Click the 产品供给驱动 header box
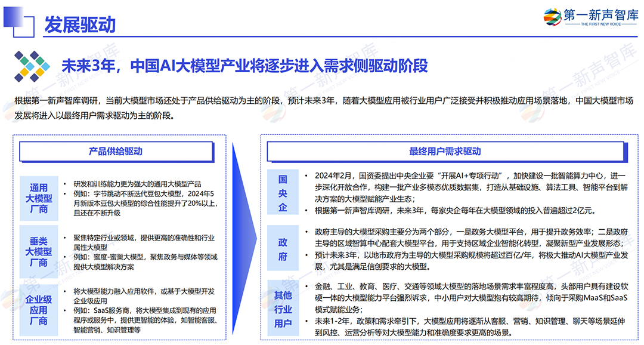 (116, 152)
